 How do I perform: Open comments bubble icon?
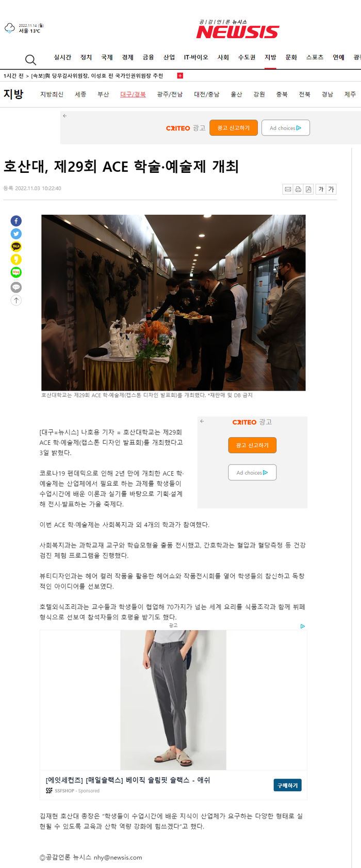[x=16, y=287]
